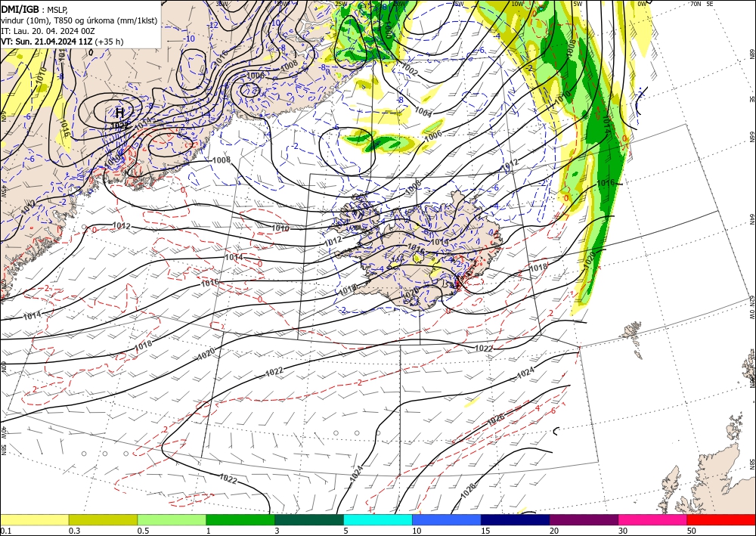Click the pink 30 mm legend swatch
Viewport: 756px width, 536px height.
pos(653,519)
